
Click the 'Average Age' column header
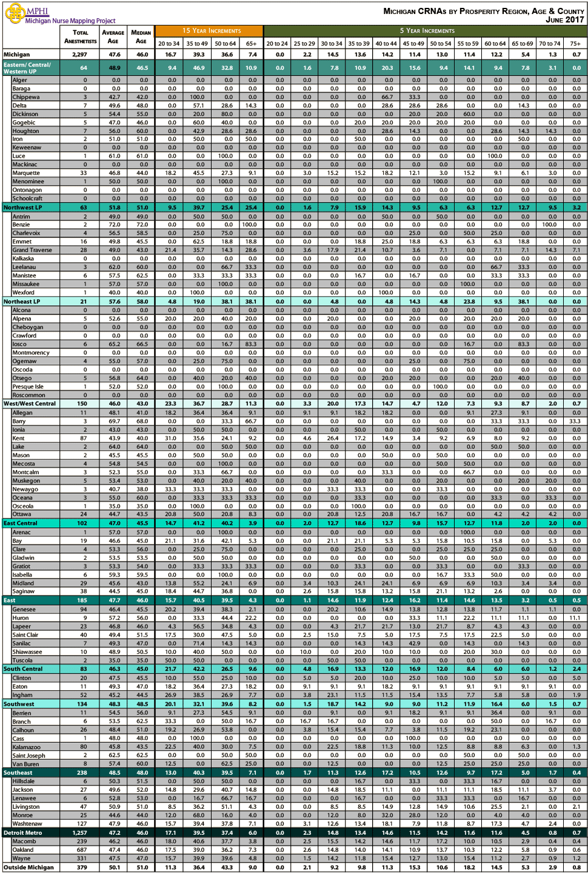[x=113, y=37]
